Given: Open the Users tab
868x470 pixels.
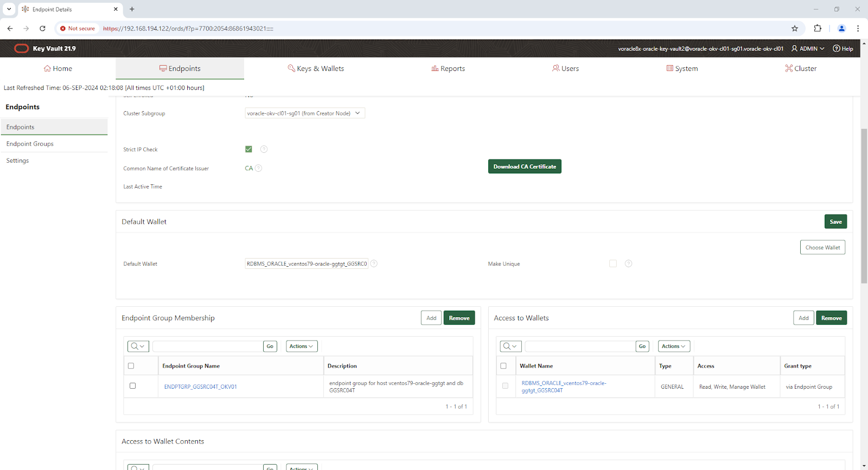Looking at the screenshot, I should tap(565, 68).
